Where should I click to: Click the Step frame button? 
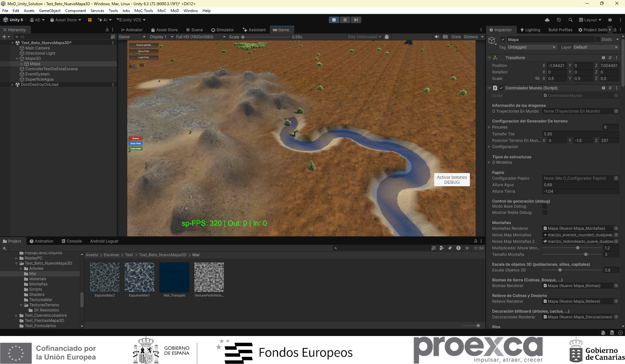point(356,20)
